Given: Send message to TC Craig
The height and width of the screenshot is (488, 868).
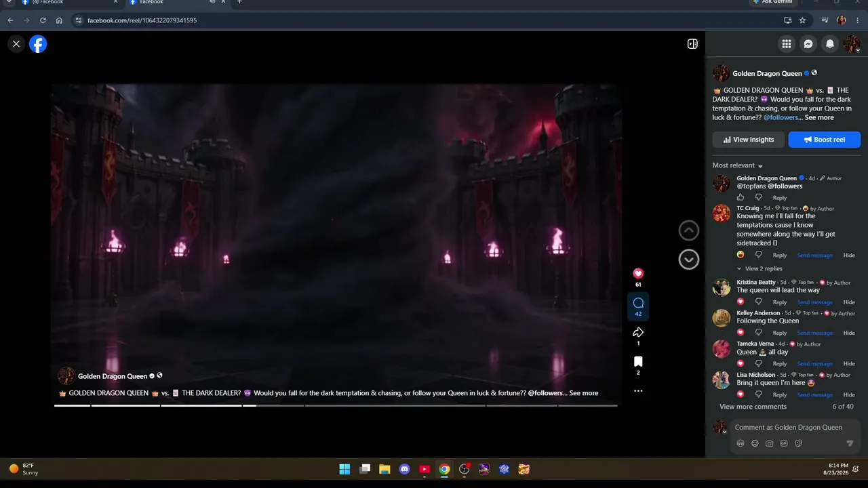Looking at the screenshot, I should (x=814, y=256).
